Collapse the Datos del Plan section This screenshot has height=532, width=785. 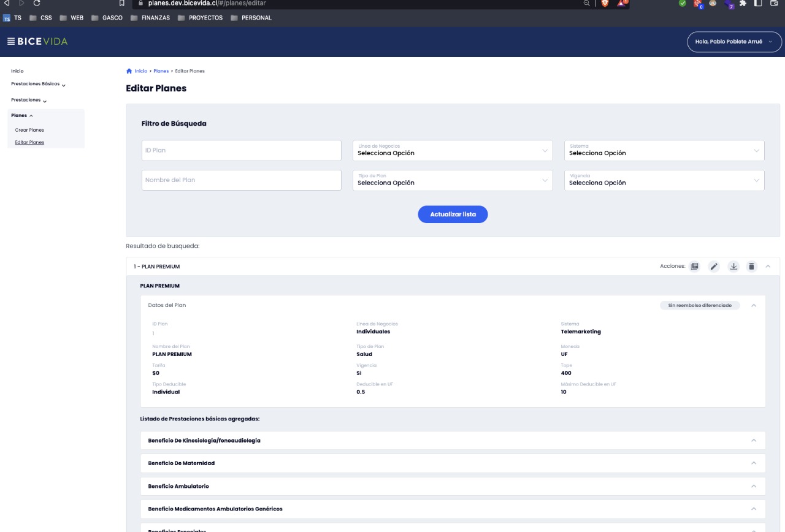pos(754,305)
